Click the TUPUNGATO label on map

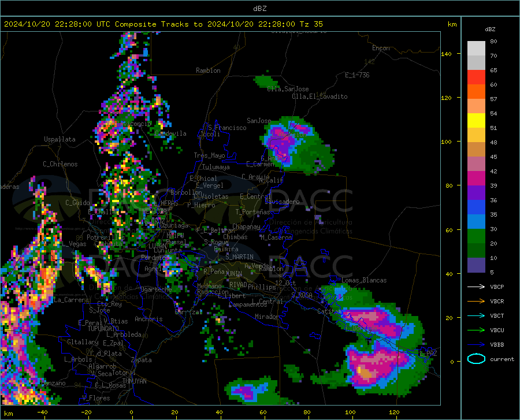click(103, 329)
